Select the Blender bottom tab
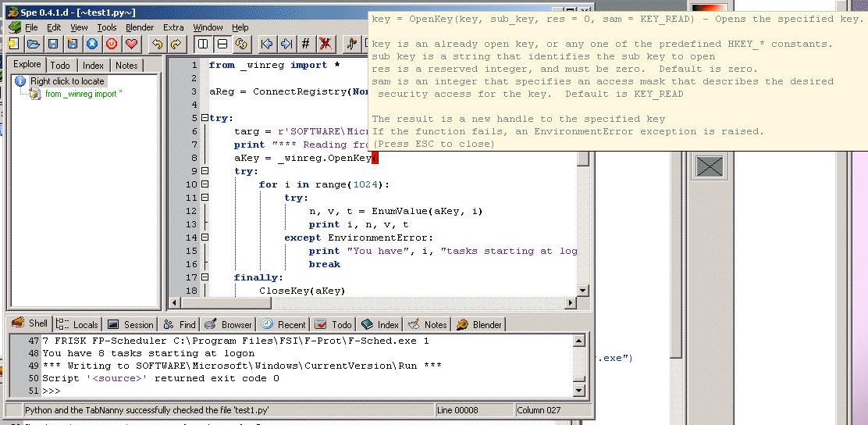The image size is (868, 425). [x=479, y=325]
